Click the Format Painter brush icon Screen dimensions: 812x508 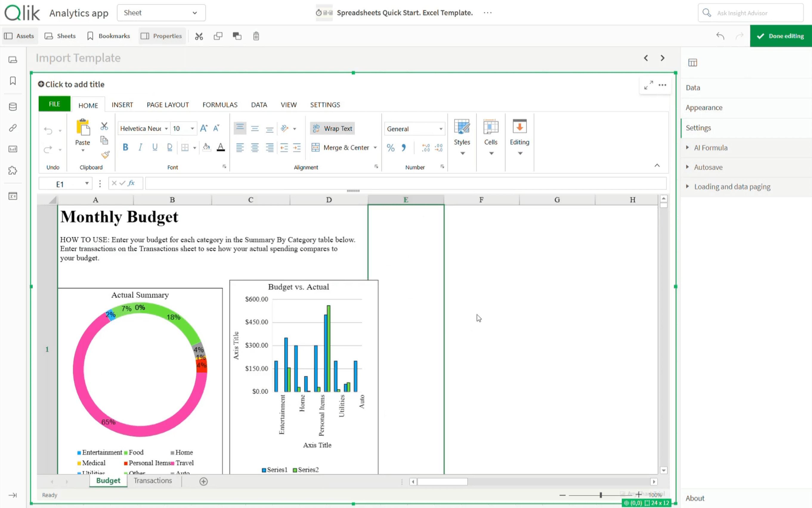(105, 155)
